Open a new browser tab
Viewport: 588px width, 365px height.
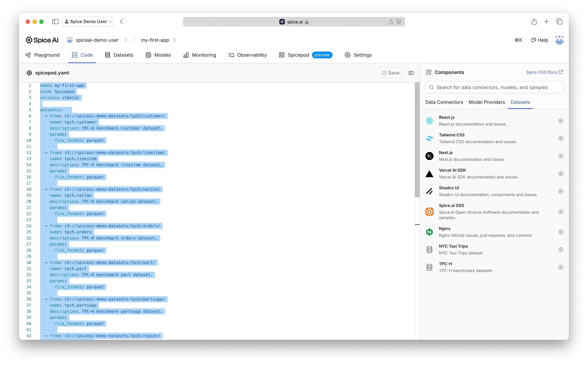click(546, 22)
